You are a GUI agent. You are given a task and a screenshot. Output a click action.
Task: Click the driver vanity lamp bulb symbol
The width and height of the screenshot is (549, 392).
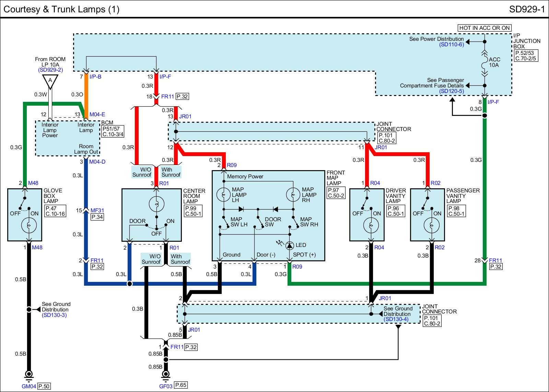pyautogui.click(x=371, y=225)
